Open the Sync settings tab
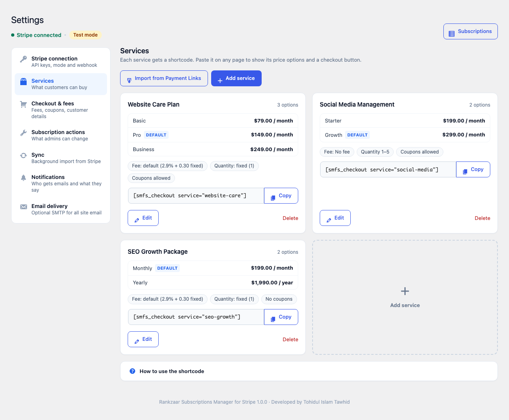Screen dimensions: 509x420 61,158
